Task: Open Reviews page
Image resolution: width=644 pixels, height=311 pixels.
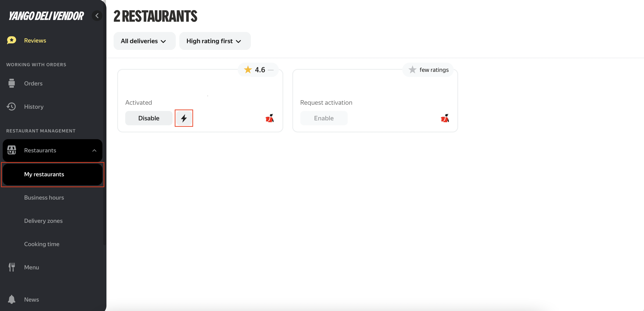Action: click(x=35, y=40)
